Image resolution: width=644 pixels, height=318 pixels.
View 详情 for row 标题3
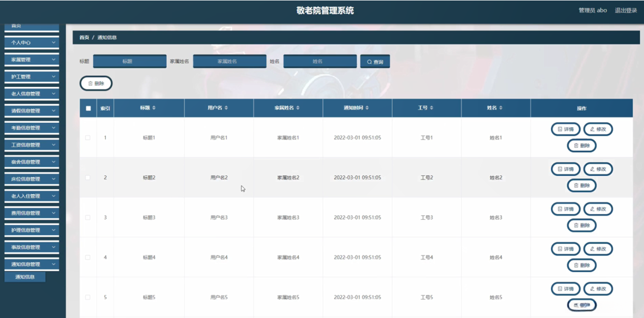pyautogui.click(x=566, y=209)
